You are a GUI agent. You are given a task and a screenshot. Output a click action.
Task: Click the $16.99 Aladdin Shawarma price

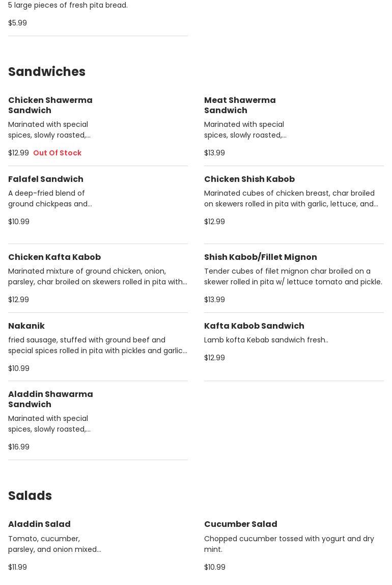click(x=19, y=447)
